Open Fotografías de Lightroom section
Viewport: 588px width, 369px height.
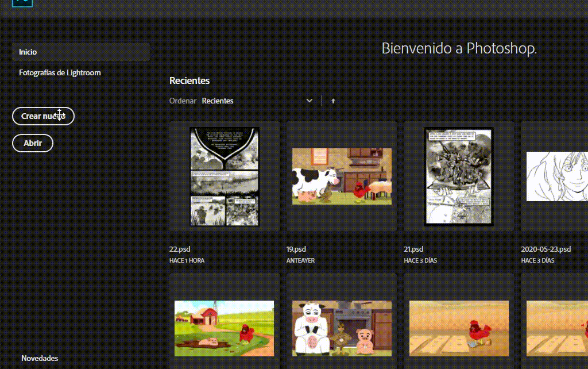[60, 73]
